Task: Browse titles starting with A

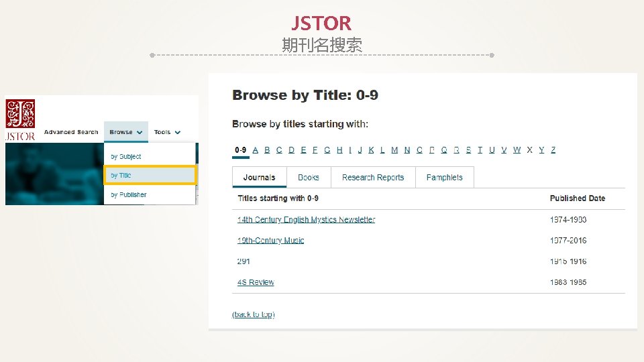Action: pyautogui.click(x=255, y=149)
